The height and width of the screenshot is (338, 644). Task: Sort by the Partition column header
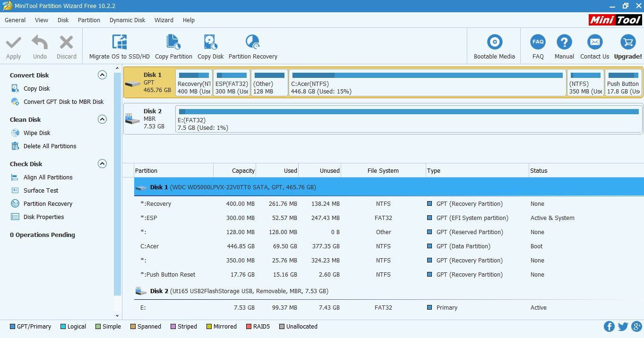point(173,170)
